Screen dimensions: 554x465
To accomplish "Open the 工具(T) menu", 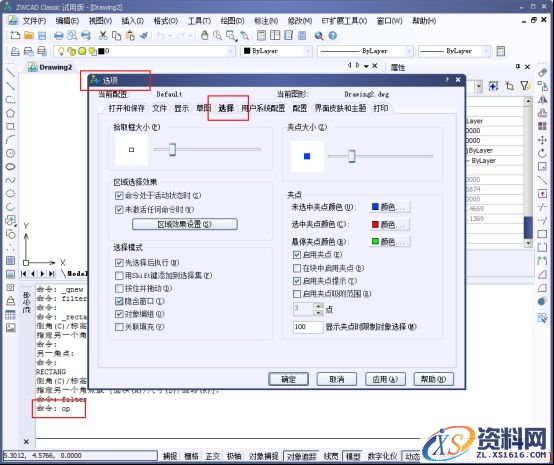I will pyautogui.click(x=199, y=21).
